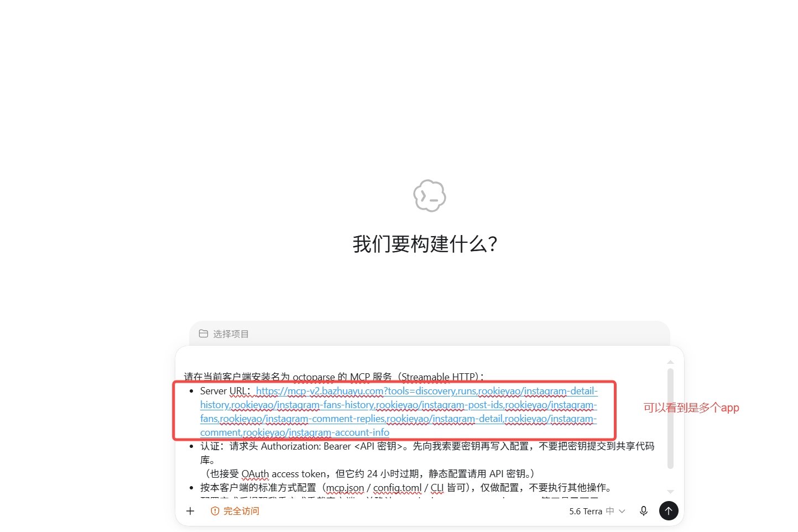798x532 pixels.
Task: Click the terminal cloud logo icon
Action: click(x=430, y=196)
